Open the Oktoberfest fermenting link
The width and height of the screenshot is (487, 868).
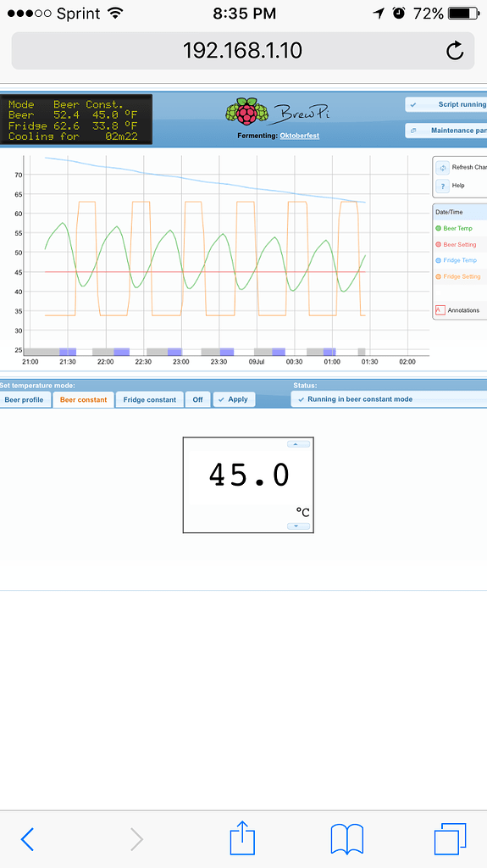tap(299, 136)
